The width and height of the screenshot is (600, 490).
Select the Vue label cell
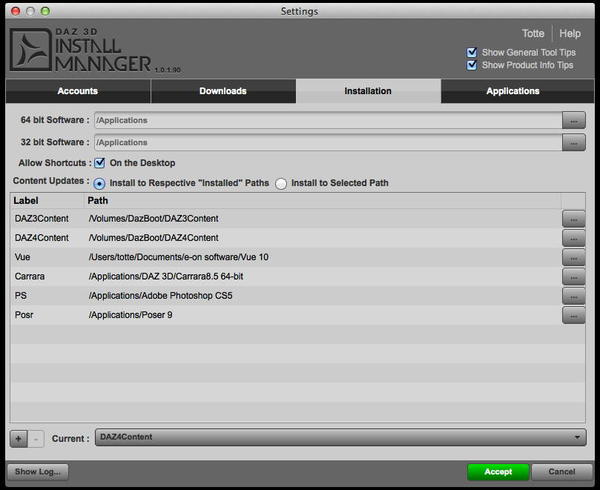22,257
